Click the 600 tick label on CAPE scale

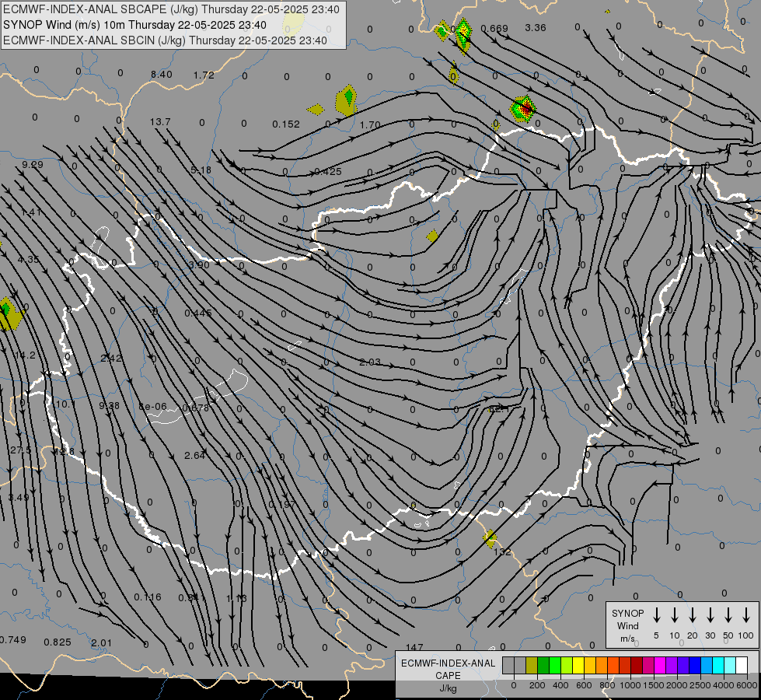(x=584, y=685)
